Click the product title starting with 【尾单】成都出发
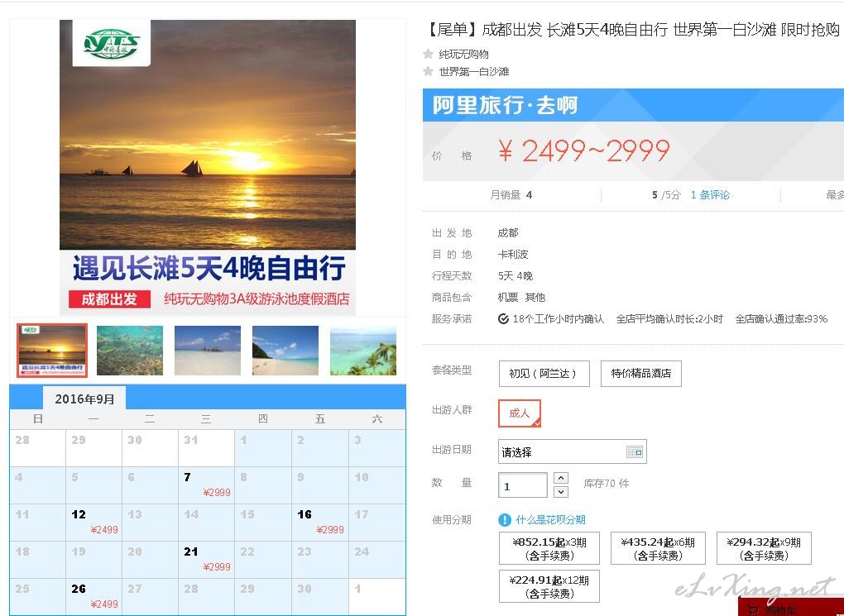 click(632, 30)
